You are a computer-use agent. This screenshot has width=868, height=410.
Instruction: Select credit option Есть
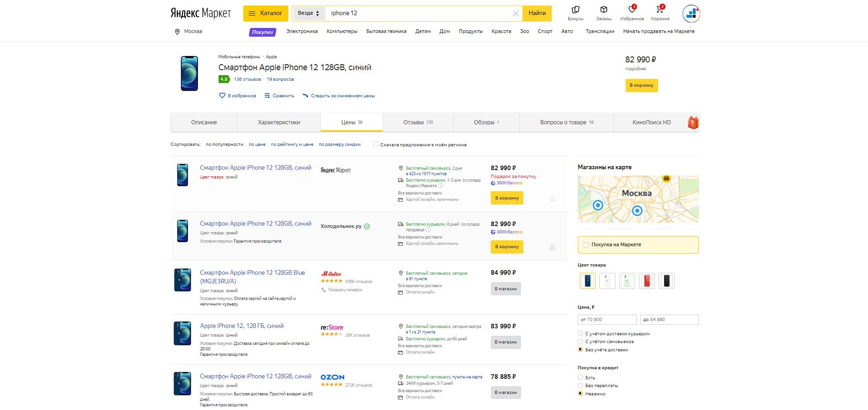(580, 377)
